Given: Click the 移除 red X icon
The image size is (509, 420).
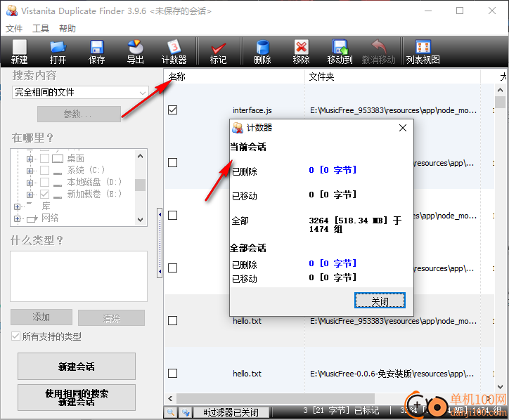Looking at the screenshot, I should 301,51.
